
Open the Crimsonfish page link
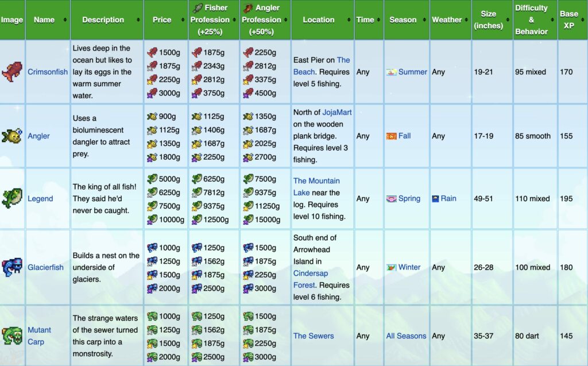(48, 72)
